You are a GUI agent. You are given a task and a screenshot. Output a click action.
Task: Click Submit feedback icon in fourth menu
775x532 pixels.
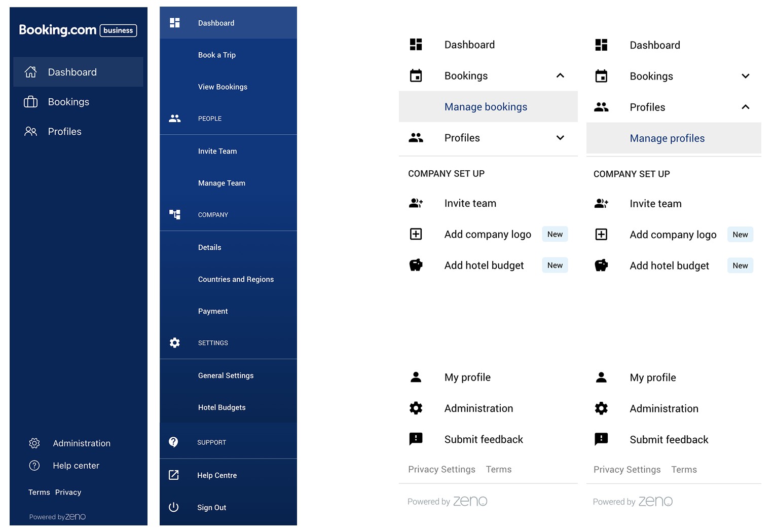[601, 439]
